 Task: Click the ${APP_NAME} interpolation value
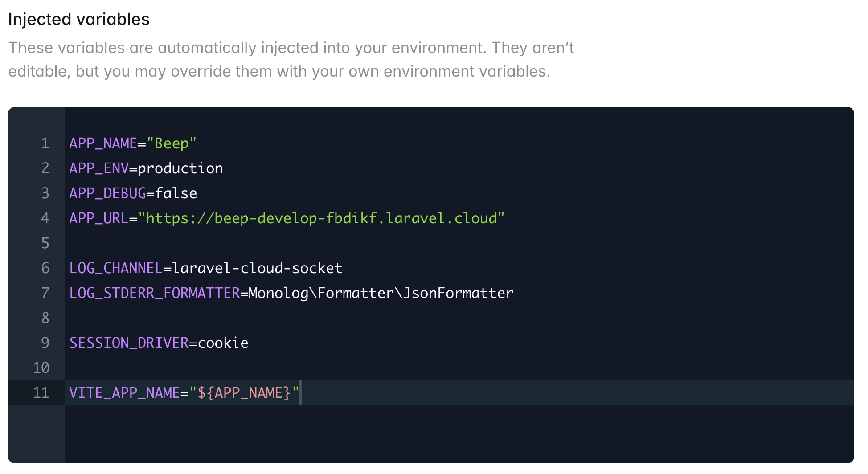tap(244, 393)
